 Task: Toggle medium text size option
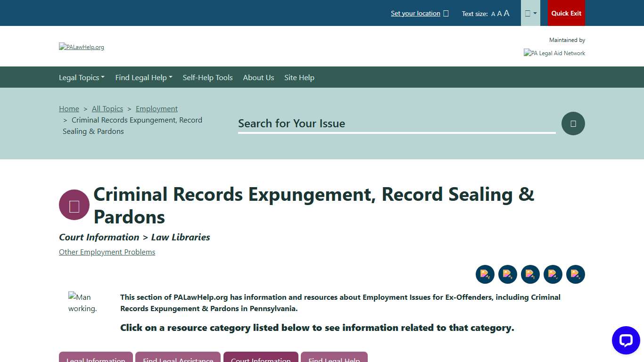(499, 14)
